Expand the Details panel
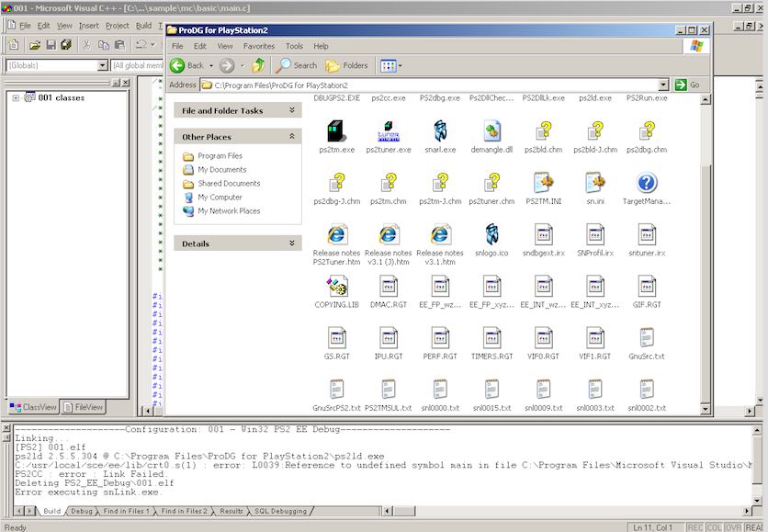This screenshot has height=532, width=768. [x=292, y=243]
